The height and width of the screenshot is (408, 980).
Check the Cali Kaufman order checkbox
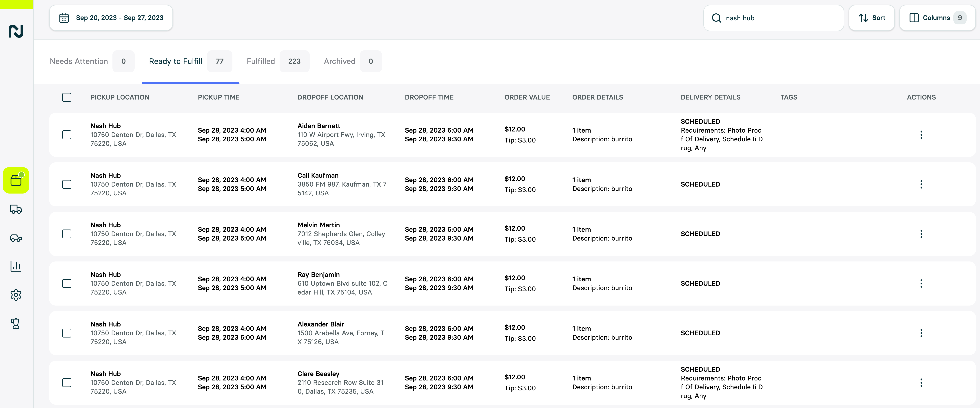click(67, 184)
